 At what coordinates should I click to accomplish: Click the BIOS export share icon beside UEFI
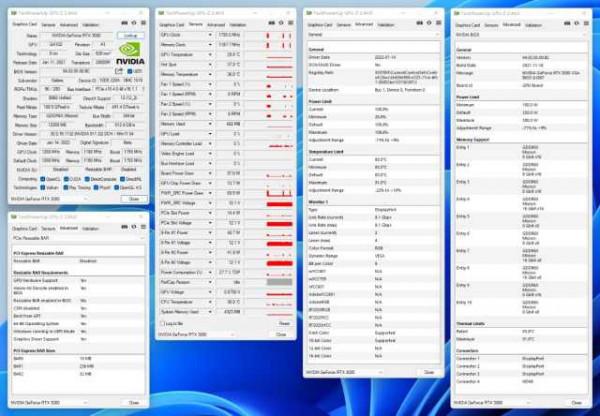click(x=119, y=71)
